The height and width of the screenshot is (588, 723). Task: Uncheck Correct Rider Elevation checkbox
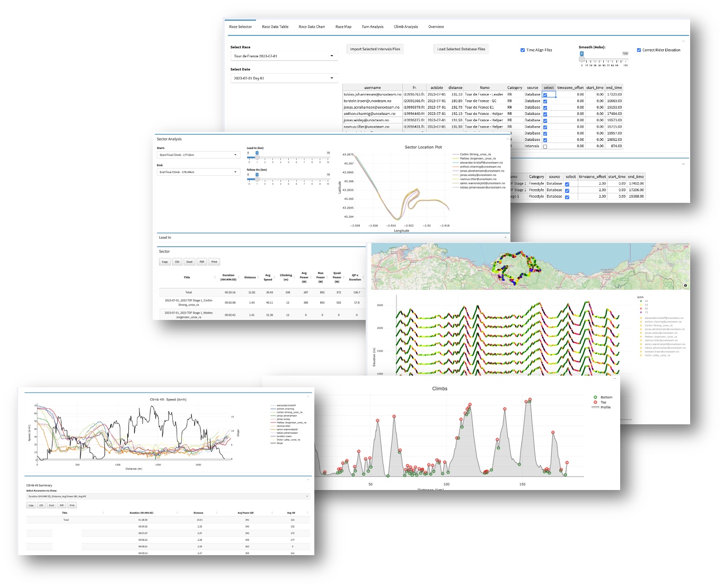pos(639,50)
